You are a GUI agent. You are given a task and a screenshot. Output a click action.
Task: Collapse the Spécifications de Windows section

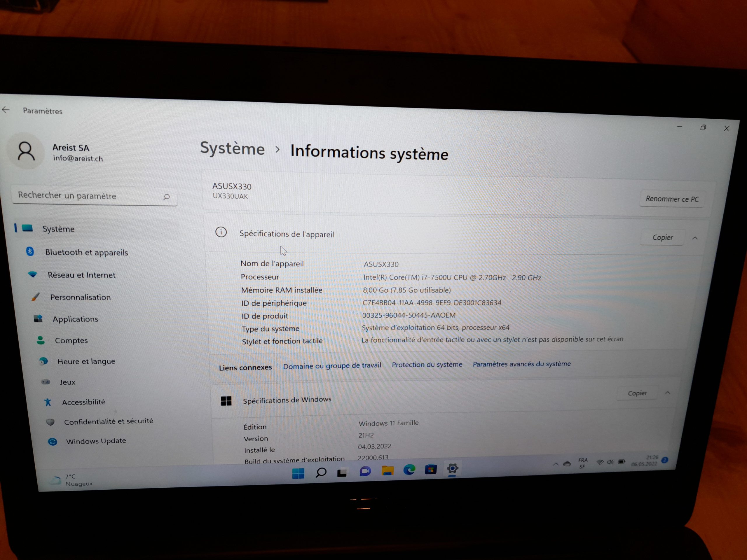(x=668, y=393)
